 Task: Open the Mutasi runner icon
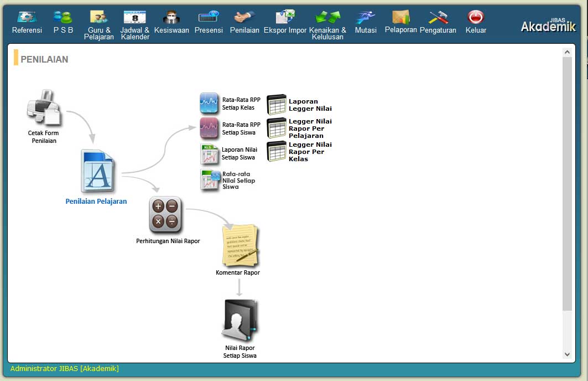(x=366, y=17)
